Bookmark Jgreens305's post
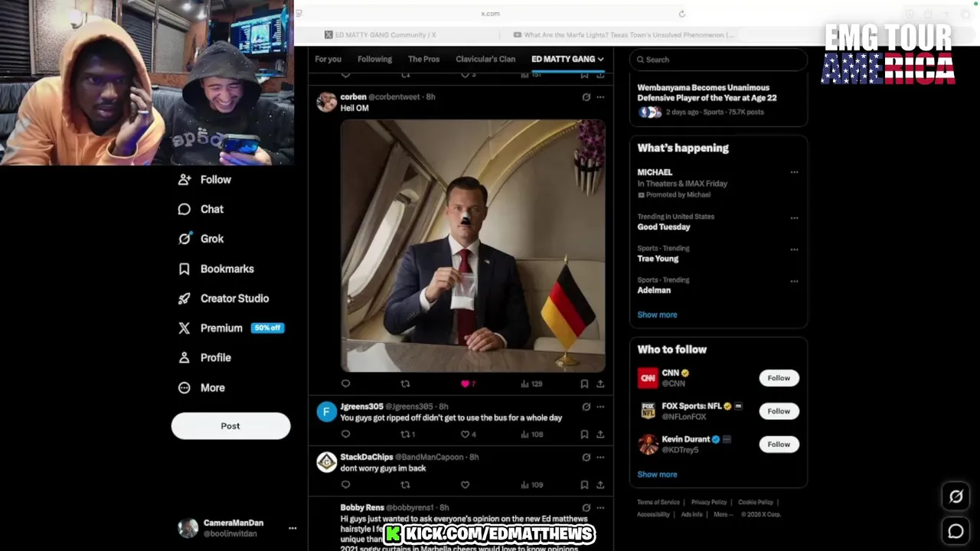980x551 pixels. [x=584, y=434]
